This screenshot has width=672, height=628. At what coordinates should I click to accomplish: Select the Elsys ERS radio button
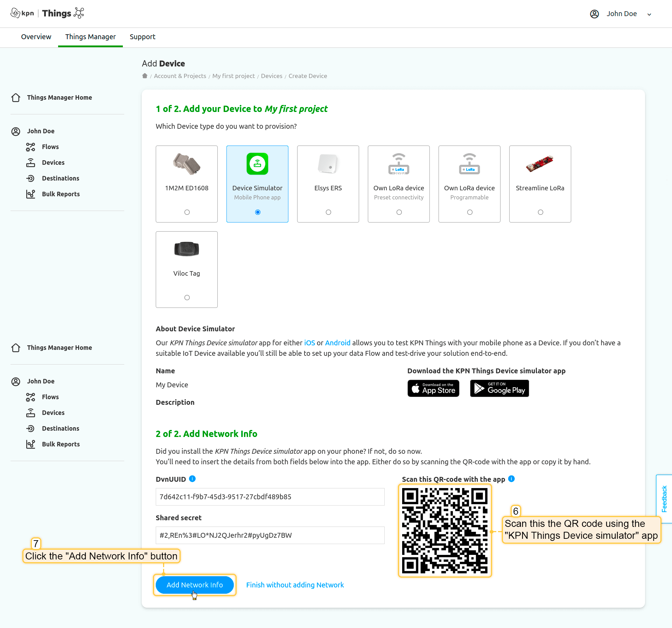pyautogui.click(x=328, y=212)
